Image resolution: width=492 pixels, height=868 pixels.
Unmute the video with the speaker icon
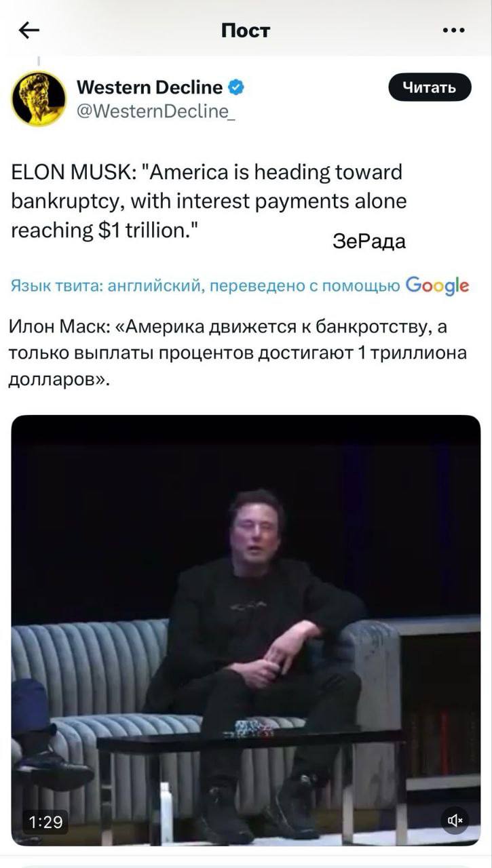coord(454,820)
